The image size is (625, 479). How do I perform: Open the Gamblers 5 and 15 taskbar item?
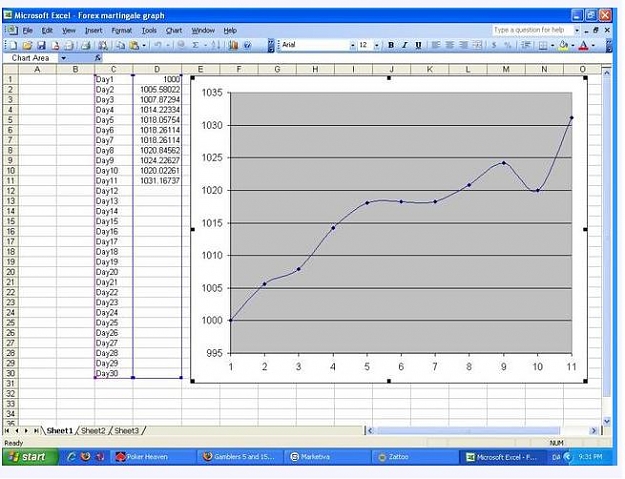(x=239, y=457)
